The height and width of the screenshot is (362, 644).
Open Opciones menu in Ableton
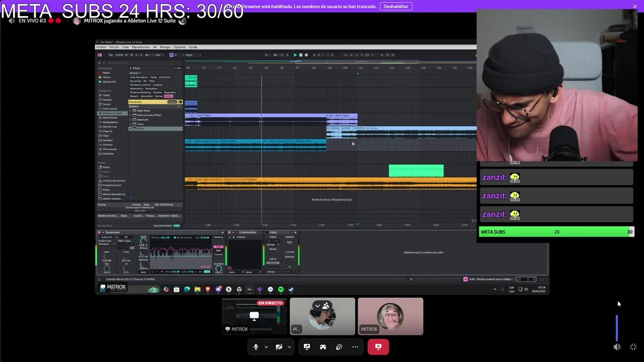pos(180,47)
